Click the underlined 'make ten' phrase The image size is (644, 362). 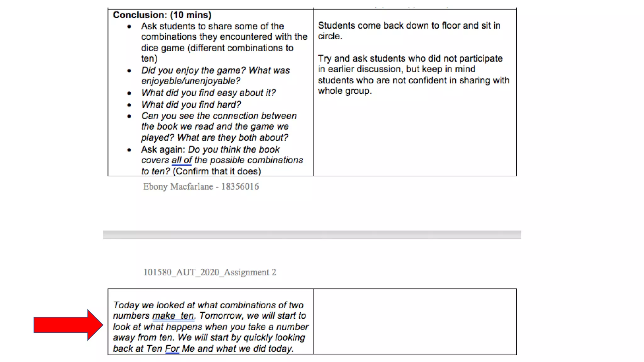pyautogui.click(x=173, y=316)
